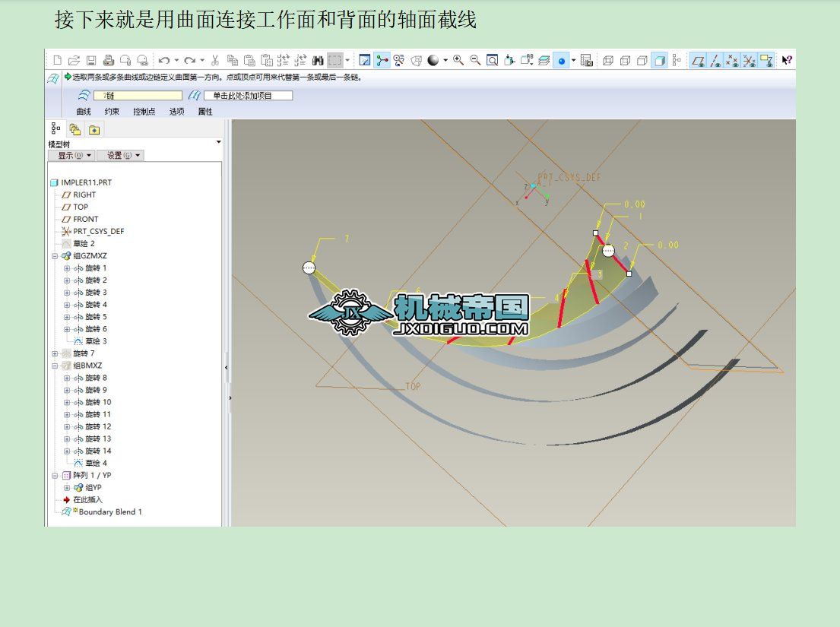Click the Boundary Blend feature icon left of prompt
The height and width of the screenshot is (627, 840).
click(x=52, y=79)
